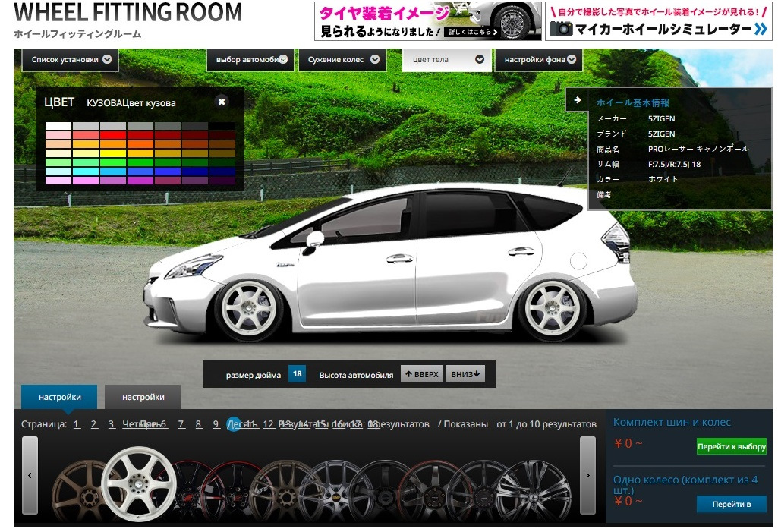Go to results page 7
Screen dimensions: 778x532
pos(181,424)
